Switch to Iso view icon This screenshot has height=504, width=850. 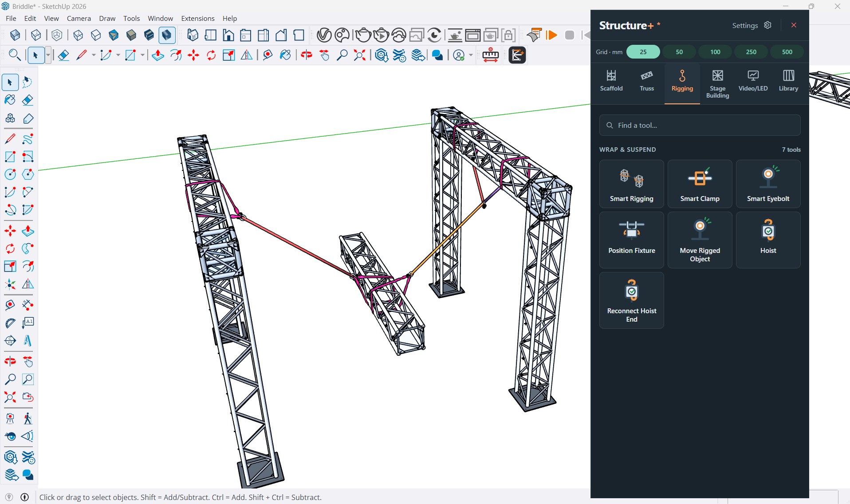click(x=193, y=35)
